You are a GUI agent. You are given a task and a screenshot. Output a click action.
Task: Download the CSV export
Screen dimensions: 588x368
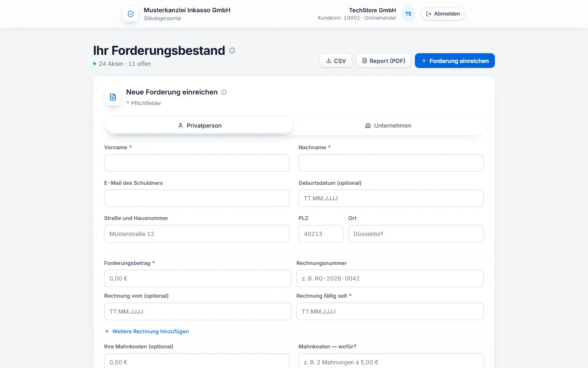point(336,61)
